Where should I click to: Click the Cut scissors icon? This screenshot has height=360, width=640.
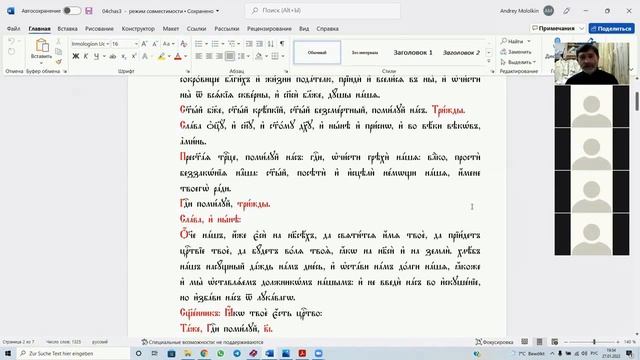pos(58,42)
